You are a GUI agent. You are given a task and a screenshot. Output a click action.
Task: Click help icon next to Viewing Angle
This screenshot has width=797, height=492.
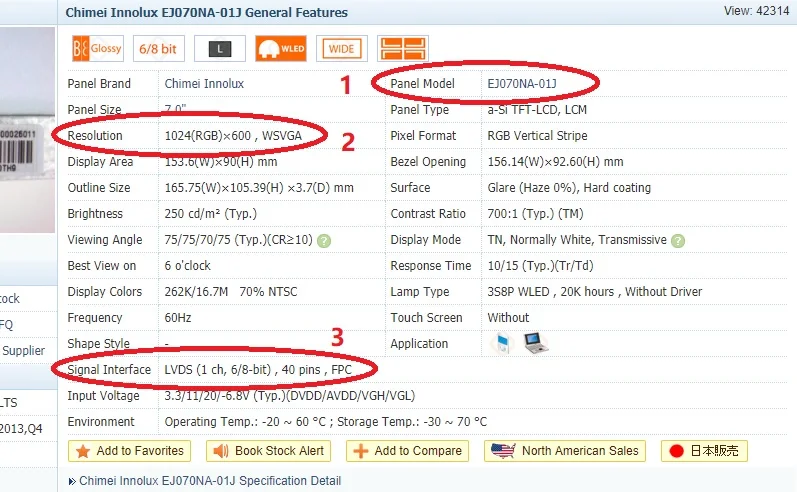(324, 240)
